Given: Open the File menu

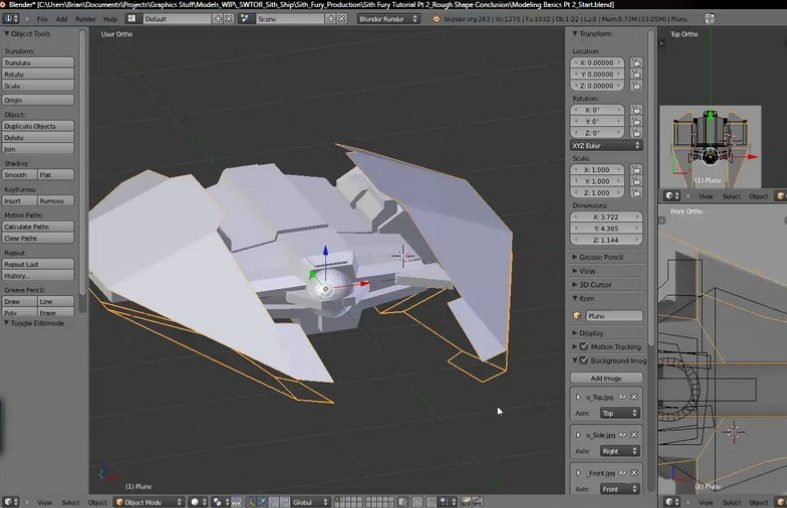Looking at the screenshot, I should coord(42,19).
